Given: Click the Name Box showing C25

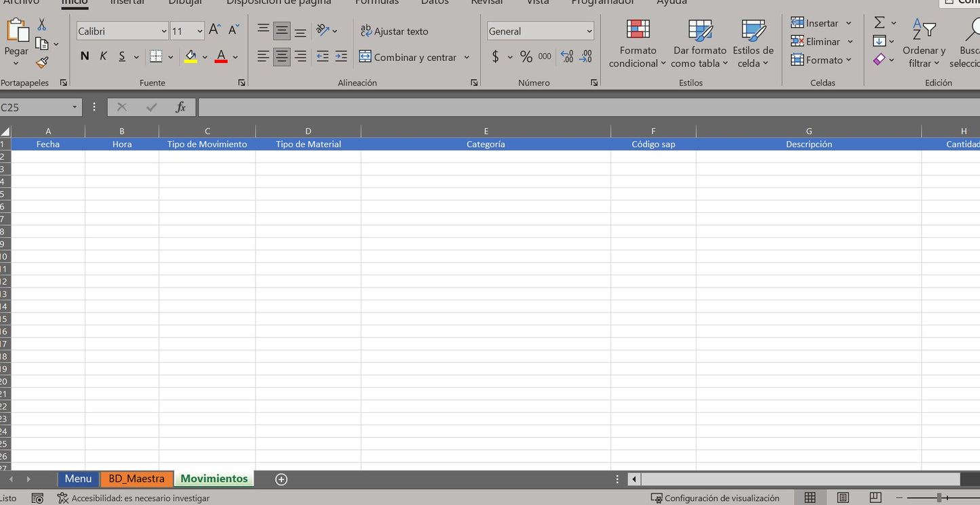Looking at the screenshot, I should (41, 107).
